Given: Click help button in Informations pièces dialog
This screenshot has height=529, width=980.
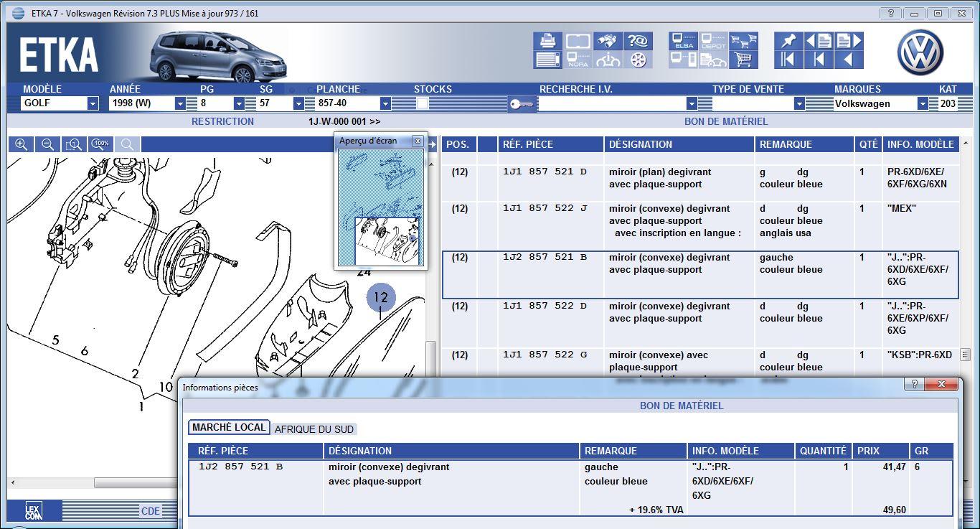Looking at the screenshot, I should point(914,385).
